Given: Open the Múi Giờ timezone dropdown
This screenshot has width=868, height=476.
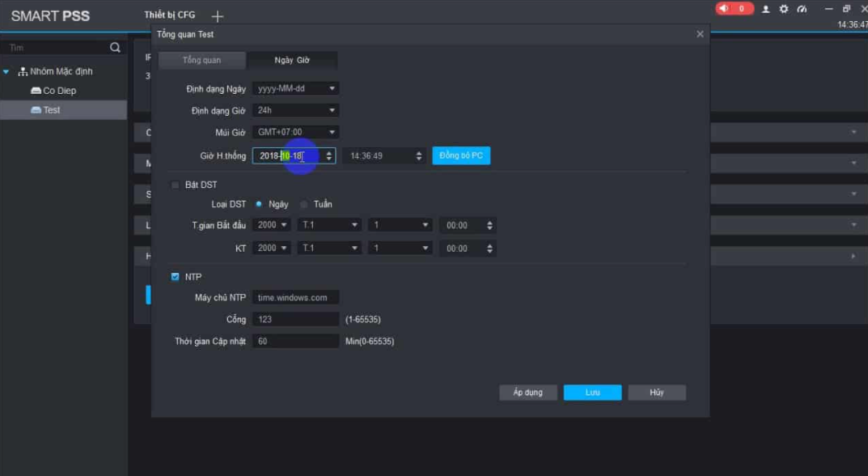Looking at the screenshot, I should coord(295,132).
